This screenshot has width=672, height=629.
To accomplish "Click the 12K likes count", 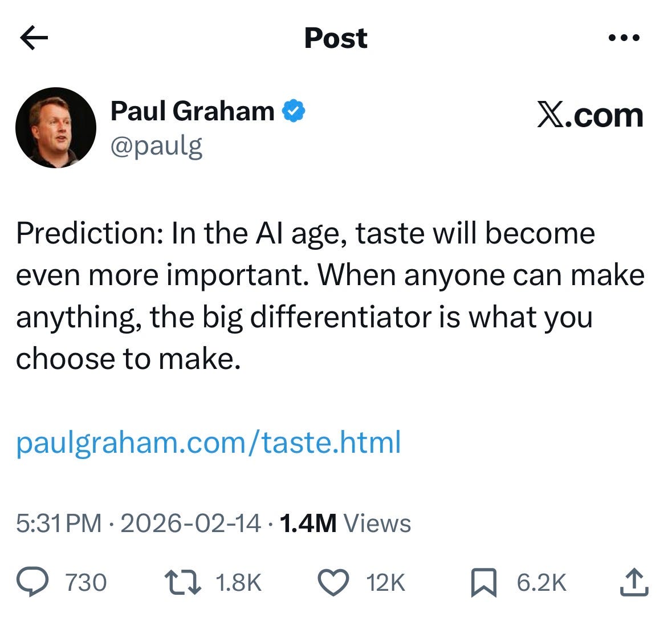I will click(386, 582).
